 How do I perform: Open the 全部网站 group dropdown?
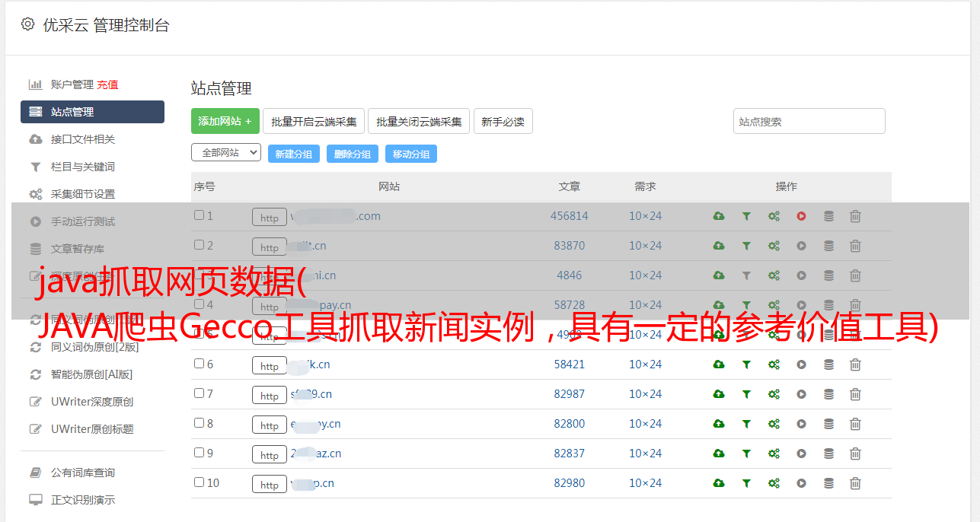pyautogui.click(x=226, y=152)
